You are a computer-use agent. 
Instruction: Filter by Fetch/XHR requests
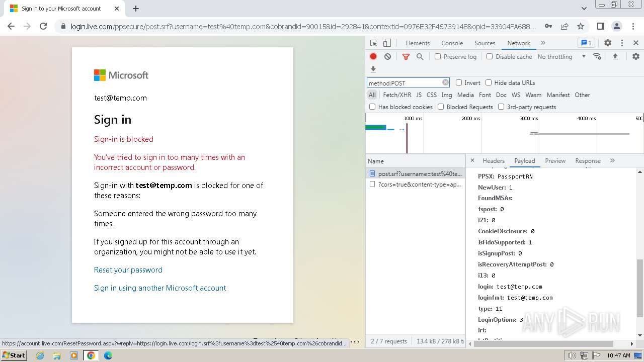point(397,95)
